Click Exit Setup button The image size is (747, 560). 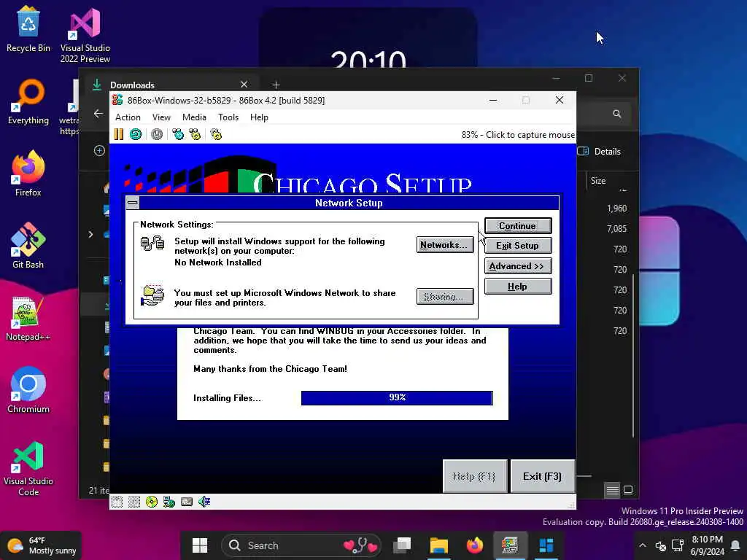coord(518,246)
